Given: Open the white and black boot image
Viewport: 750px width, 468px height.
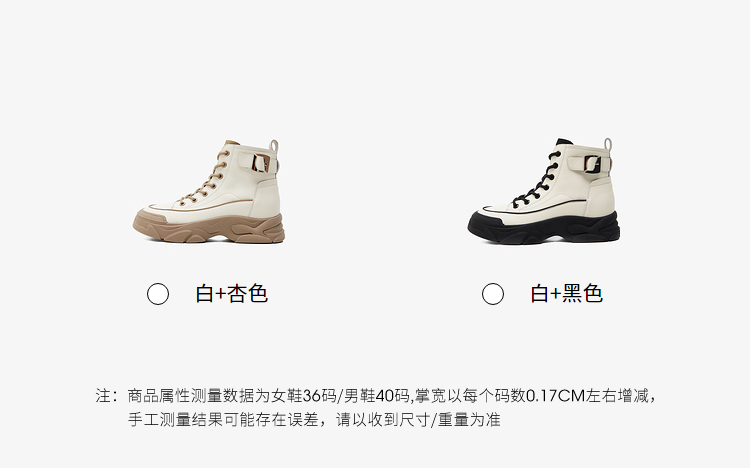Looking at the screenshot, I should [543, 191].
